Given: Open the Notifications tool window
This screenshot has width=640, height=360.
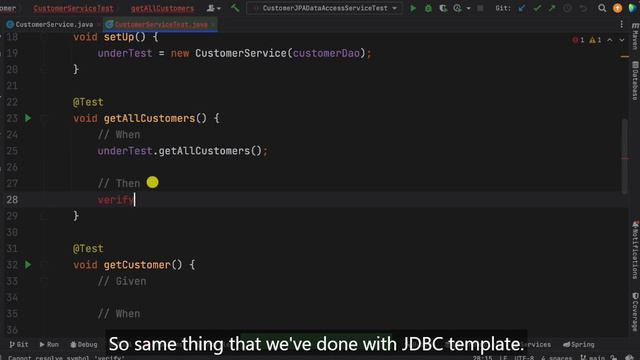Looking at the screenshot, I should tap(635, 250).
